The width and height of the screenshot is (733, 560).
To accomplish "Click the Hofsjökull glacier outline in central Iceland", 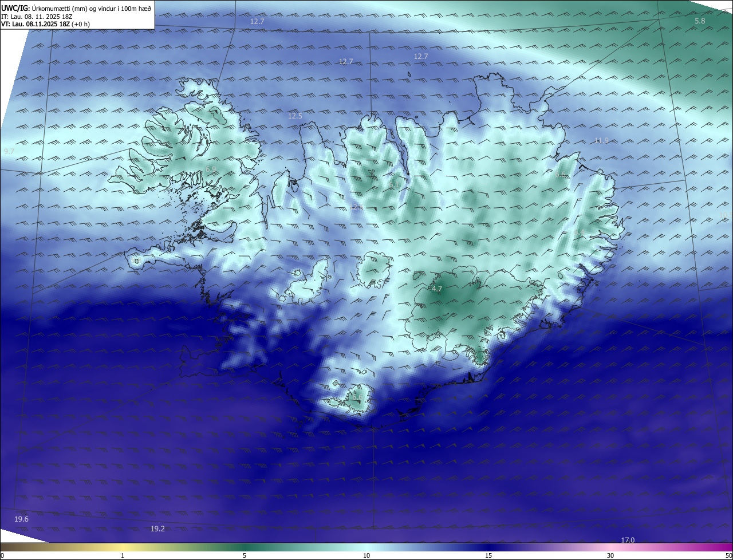I will click(x=374, y=270).
